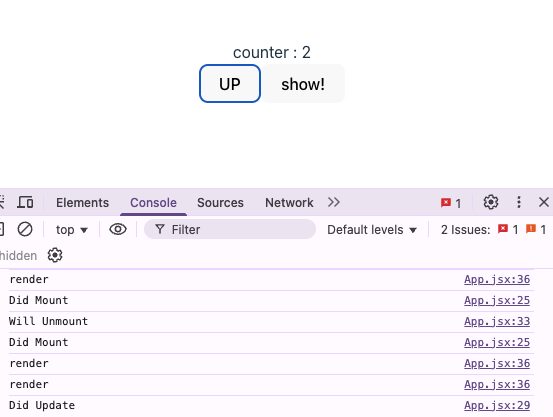Open the DevTools three-dot menu
This screenshot has width=553, height=417.
[x=518, y=202]
